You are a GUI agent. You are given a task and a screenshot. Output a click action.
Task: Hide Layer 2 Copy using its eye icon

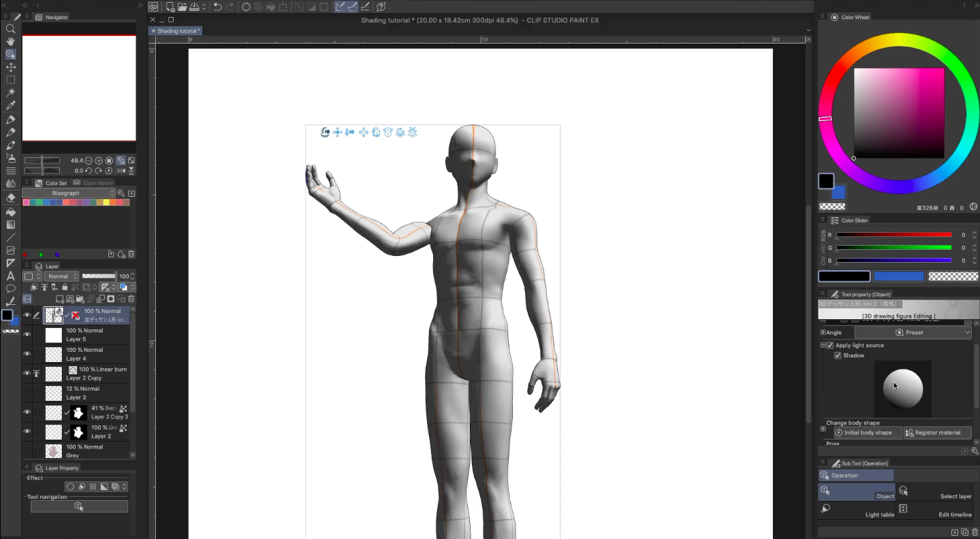point(27,374)
